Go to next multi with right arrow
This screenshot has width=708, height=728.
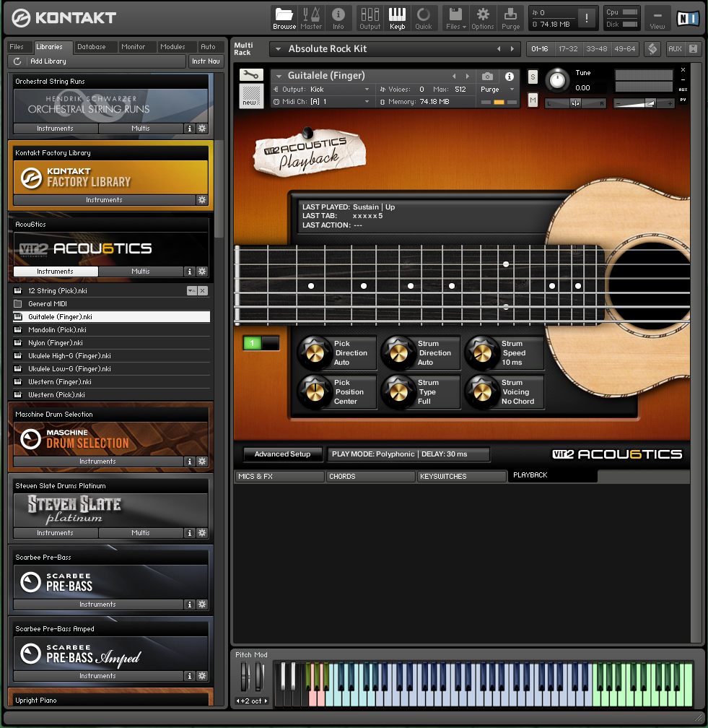(512, 49)
